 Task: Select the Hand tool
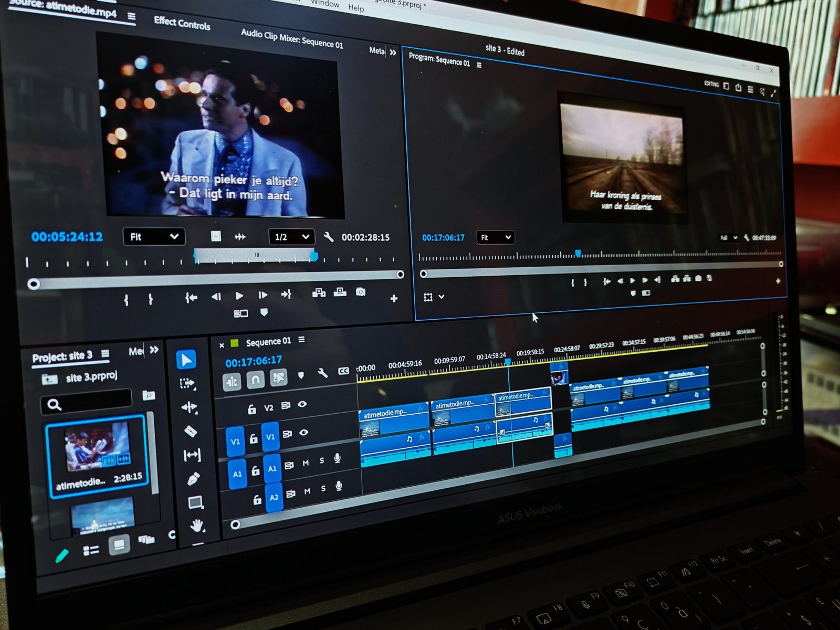click(197, 526)
